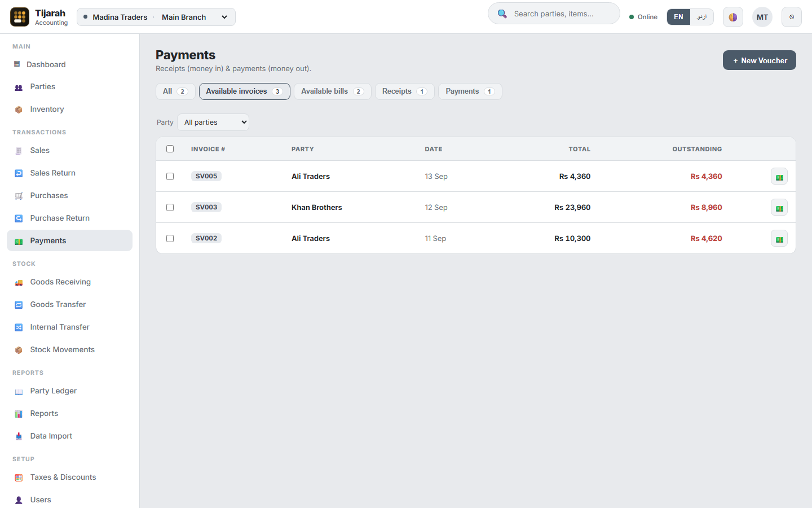Viewport: 812px width, 508px height.
Task: Switch to the Receipts tab
Action: coord(405,91)
